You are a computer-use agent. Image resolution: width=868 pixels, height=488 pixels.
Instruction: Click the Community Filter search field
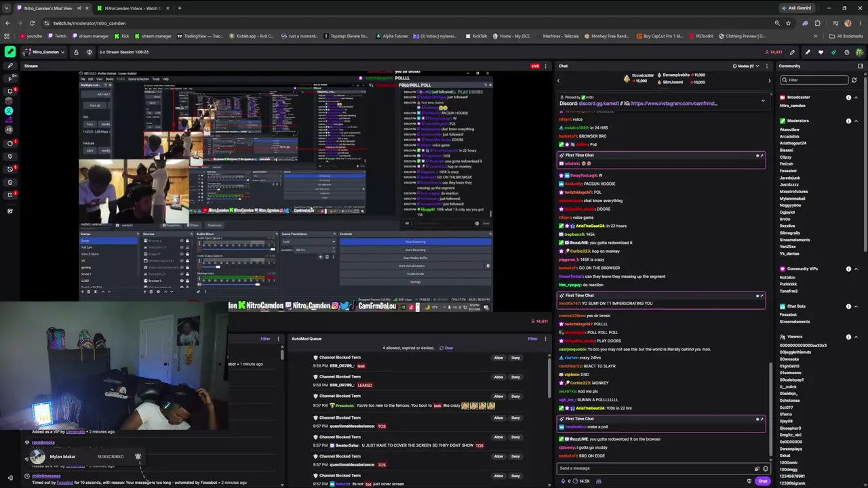[x=814, y=80]
